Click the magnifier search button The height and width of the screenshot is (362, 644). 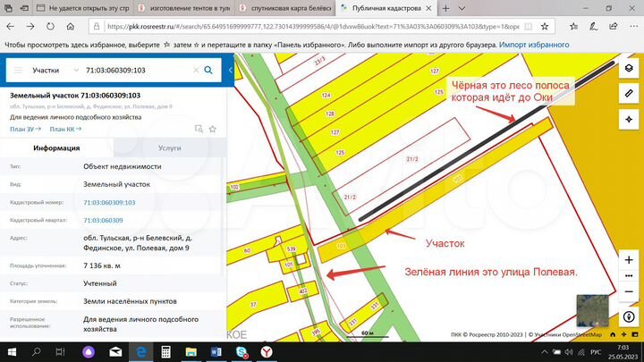(x=208, y=69)
